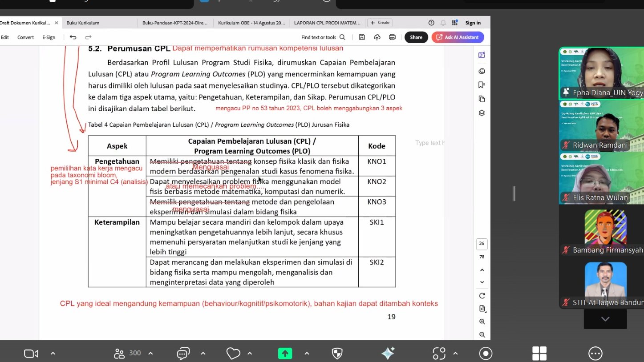The width and height of the screenshot is (644, 362).
Task: Toggle the green share screen button
Action: (x=285, y=354)
